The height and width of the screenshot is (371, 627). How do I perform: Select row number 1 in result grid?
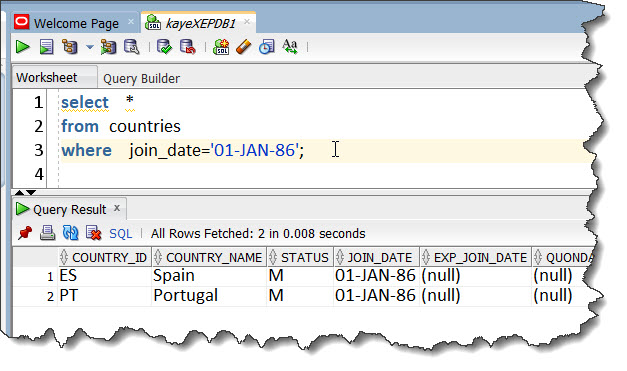(x=36, y=276)
